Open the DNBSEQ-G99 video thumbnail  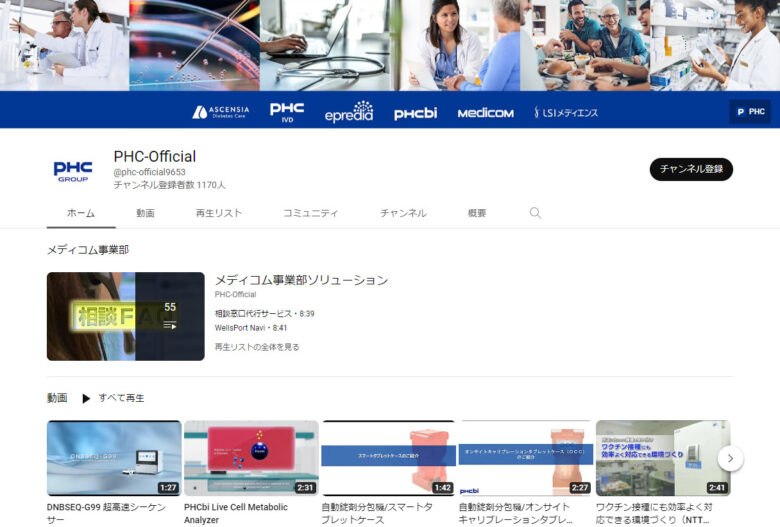tap(114, 458)
